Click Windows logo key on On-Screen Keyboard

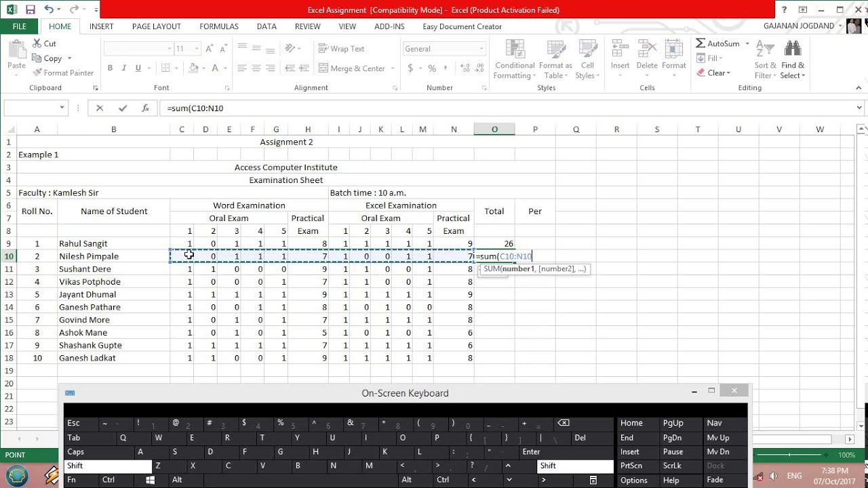150,481
